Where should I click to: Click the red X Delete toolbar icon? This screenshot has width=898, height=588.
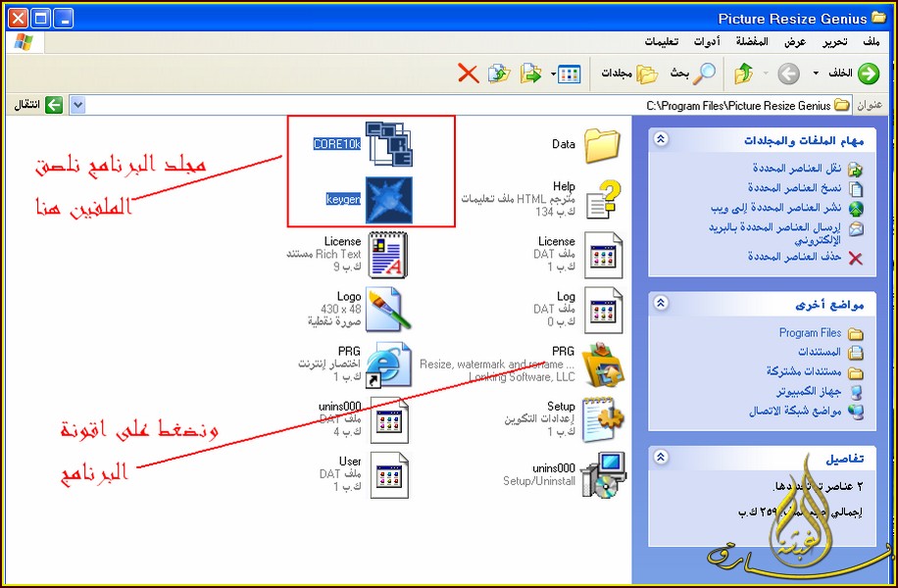click(469, 73)
